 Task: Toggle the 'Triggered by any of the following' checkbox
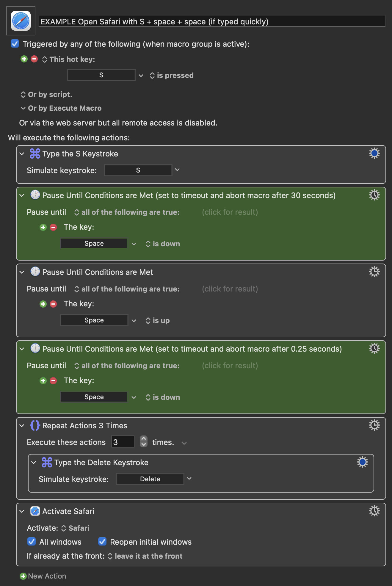point(15,44)
